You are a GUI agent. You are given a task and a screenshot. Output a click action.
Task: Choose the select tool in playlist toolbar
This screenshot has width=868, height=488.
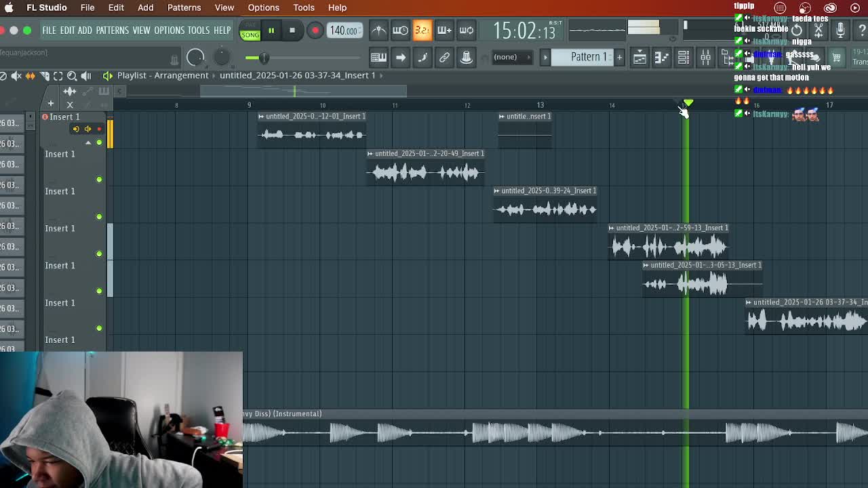point(58,76)
